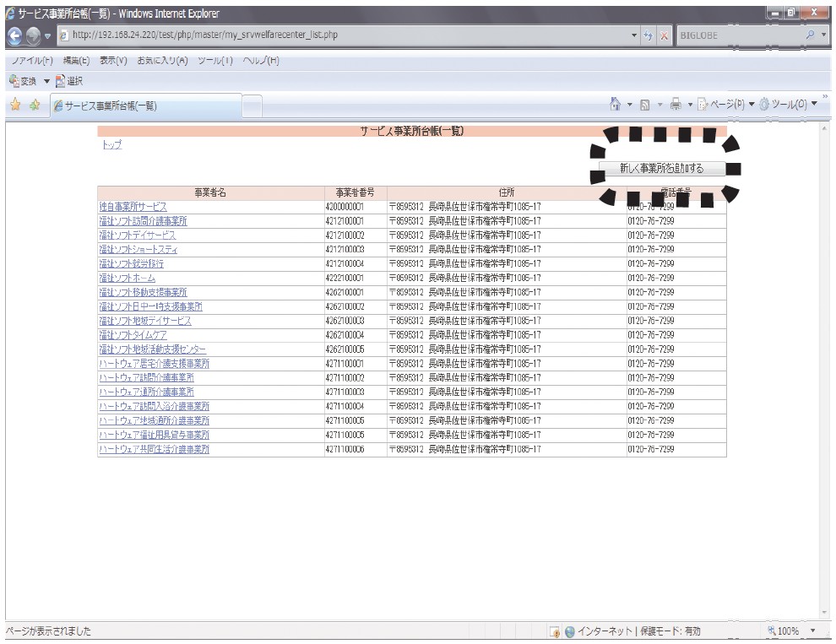This screenshot has height=644, width=836.
Task: Select business number 4200000001 cell
Action: 356,207
